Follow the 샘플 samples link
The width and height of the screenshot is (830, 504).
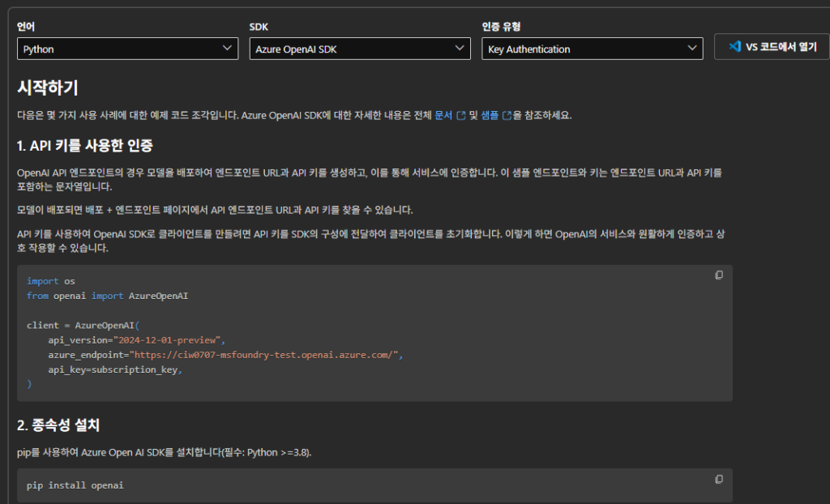point(490,115)
